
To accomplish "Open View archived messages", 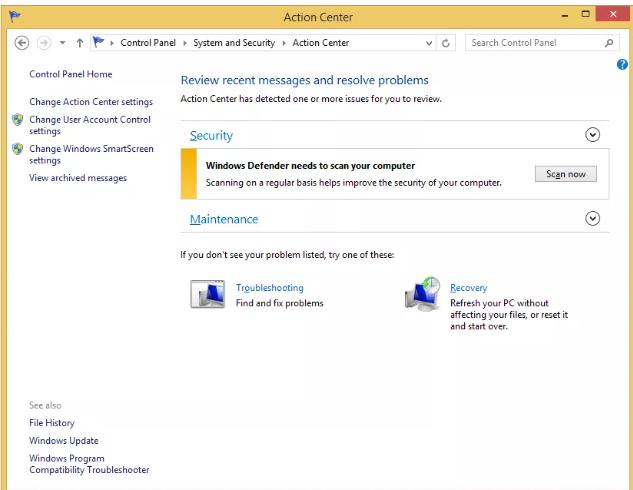I will (x=78, y=178).
